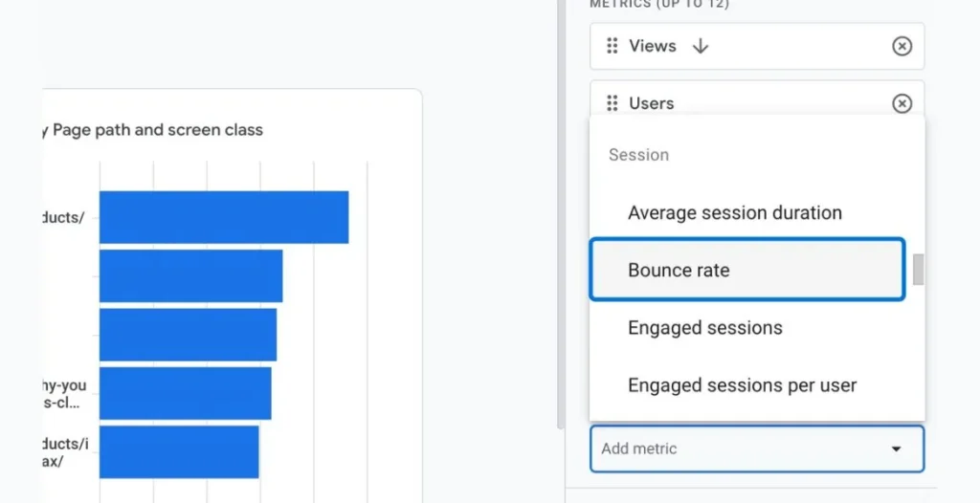Select the fourth chart bar
This screenshot has width=980, height=503.
[x=186, y=393]
